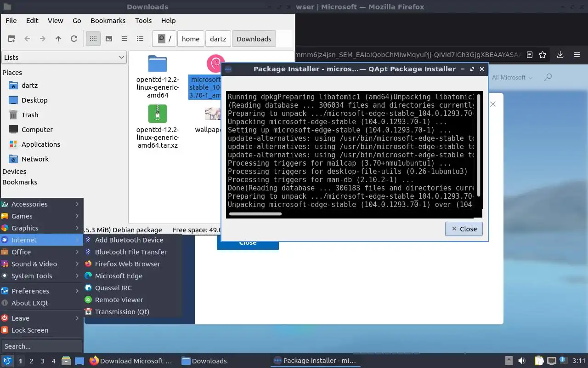Viewport: 588px width, 368px height.
Task: Open the Help menu in file manager
Action: click(168, 20)
